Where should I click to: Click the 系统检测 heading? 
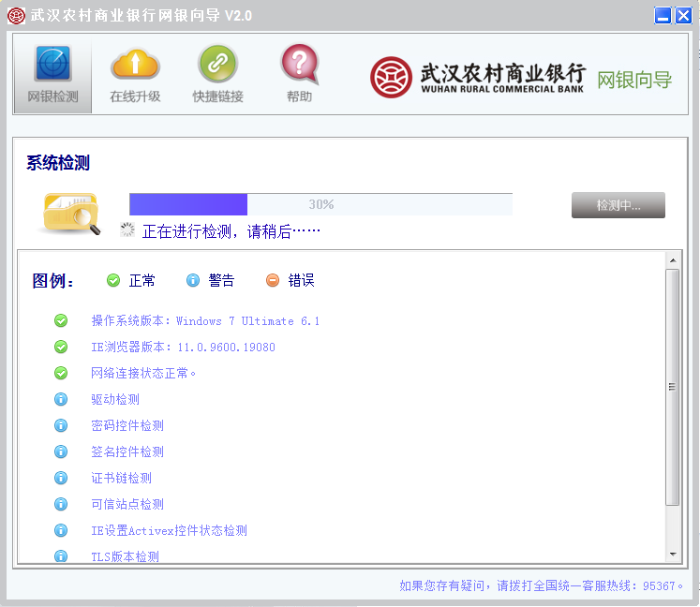click(x=58, y=162)
